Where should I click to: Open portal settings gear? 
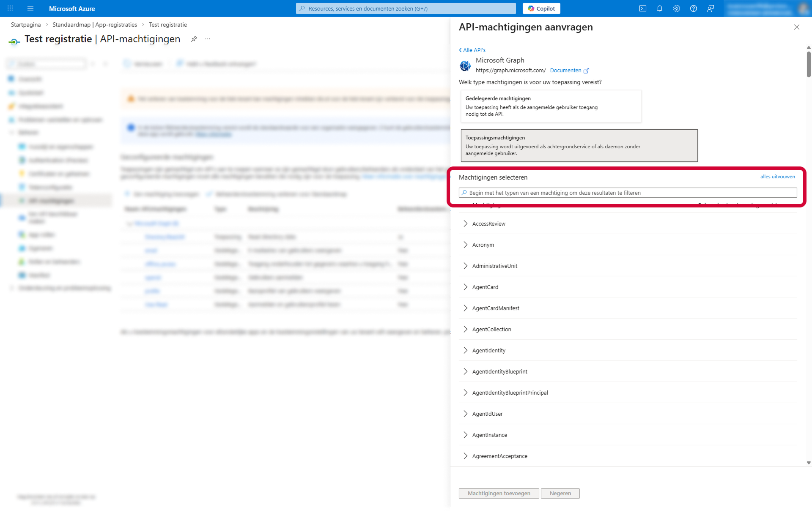(x=677, y=8)
